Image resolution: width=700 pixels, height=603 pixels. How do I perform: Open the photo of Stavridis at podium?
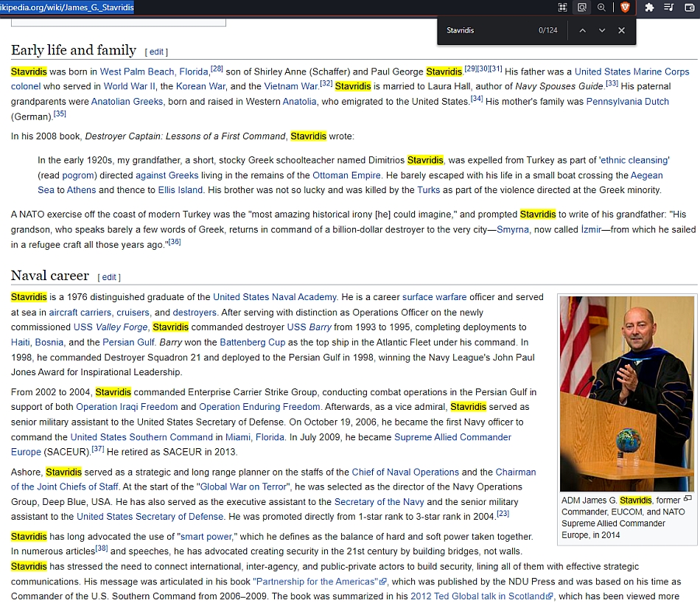(x=626, y=393)
